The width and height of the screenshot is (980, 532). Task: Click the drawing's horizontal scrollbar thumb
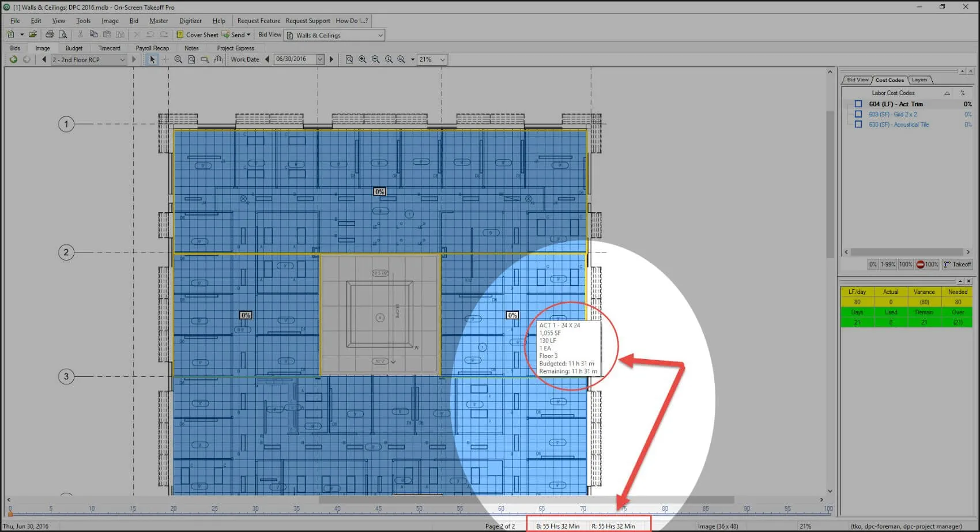pyautogui.click(x=526, y=500)
